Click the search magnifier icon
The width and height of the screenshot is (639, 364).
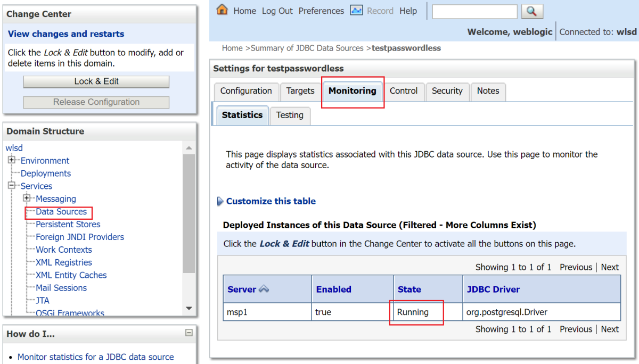(531, 11)
